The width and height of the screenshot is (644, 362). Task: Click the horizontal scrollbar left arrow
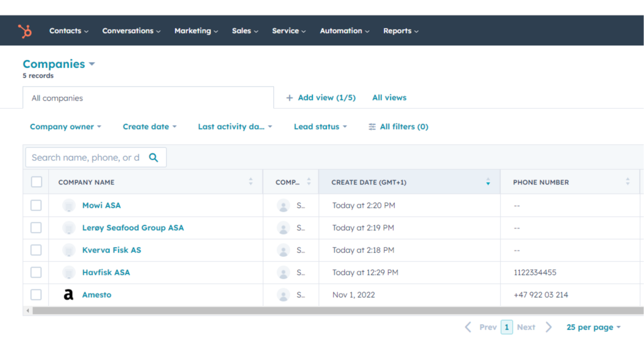click(27, 311)
